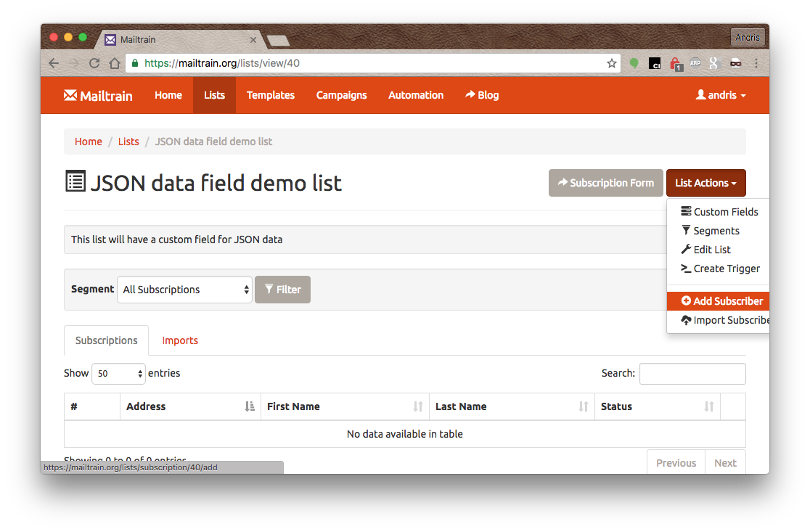
Task: Open the Show entries count dropdown
Action: point(118,374)
